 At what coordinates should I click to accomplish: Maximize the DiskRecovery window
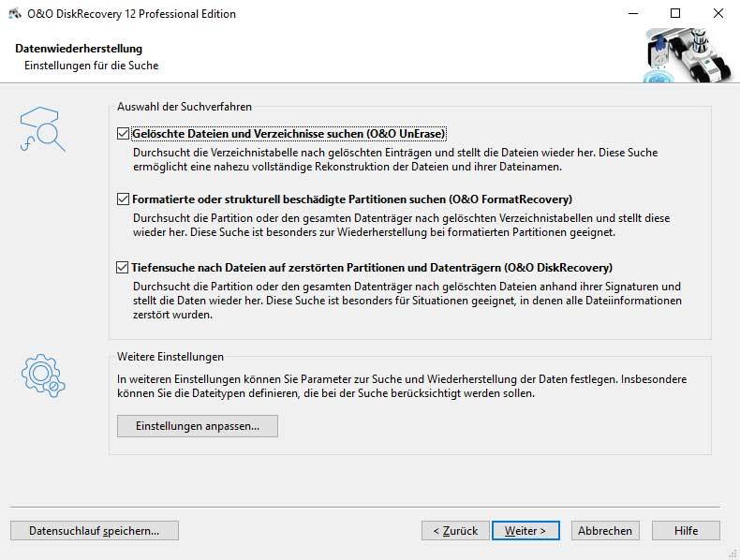[675, 14]
